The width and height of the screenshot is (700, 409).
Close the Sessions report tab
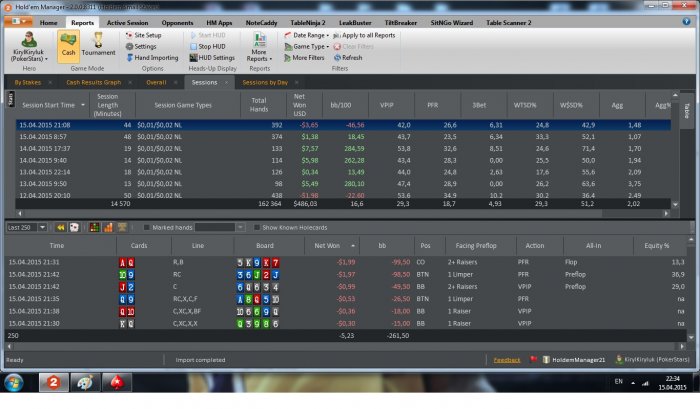click(226, 82)
